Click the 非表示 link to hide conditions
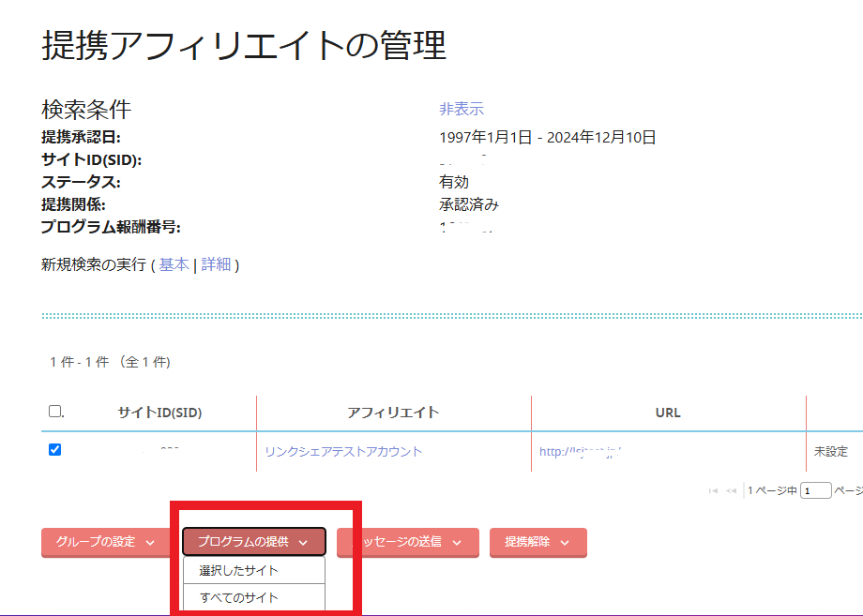The width and height of the screenshot is (863, 616). [462, 109]
